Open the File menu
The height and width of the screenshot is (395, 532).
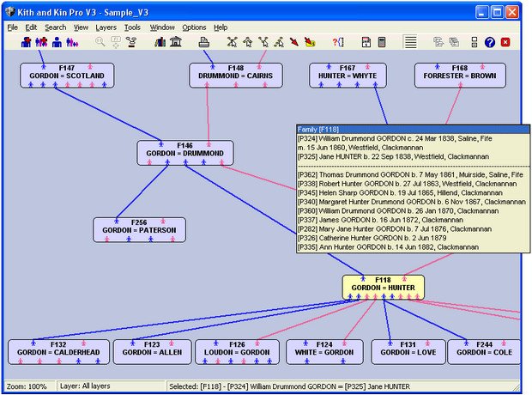[x=13, y=27]
